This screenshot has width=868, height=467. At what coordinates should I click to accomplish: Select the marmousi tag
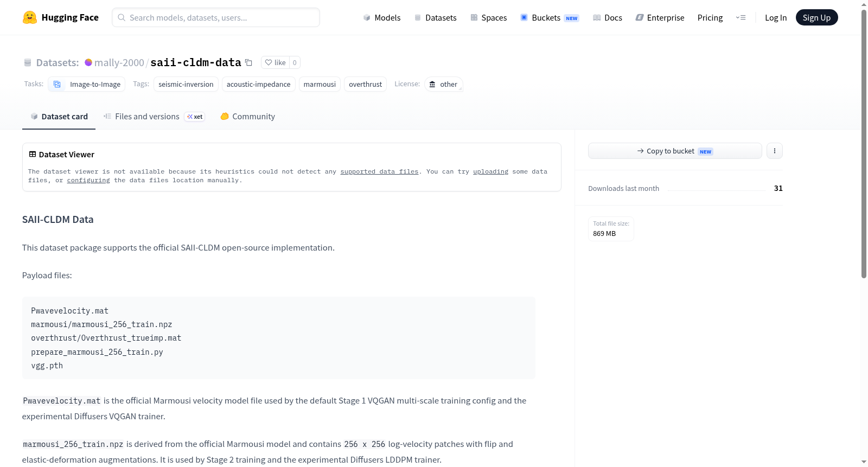320,84
